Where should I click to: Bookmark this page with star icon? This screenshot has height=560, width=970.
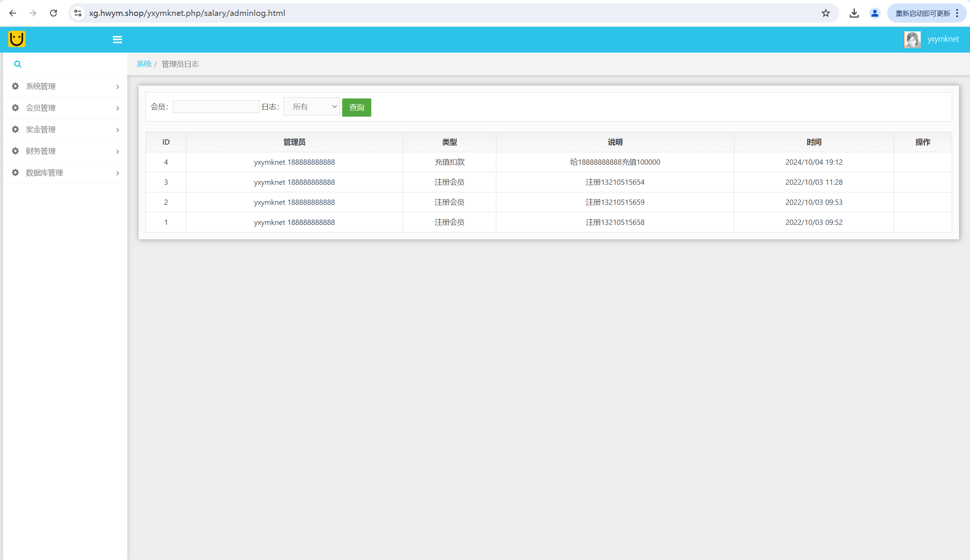(826, 13)
